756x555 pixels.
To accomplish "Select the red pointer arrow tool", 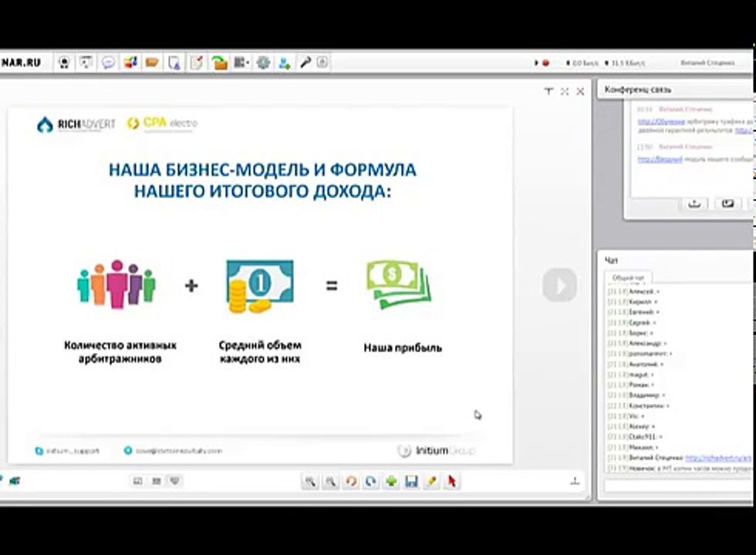I will click(x=452, y=481).
